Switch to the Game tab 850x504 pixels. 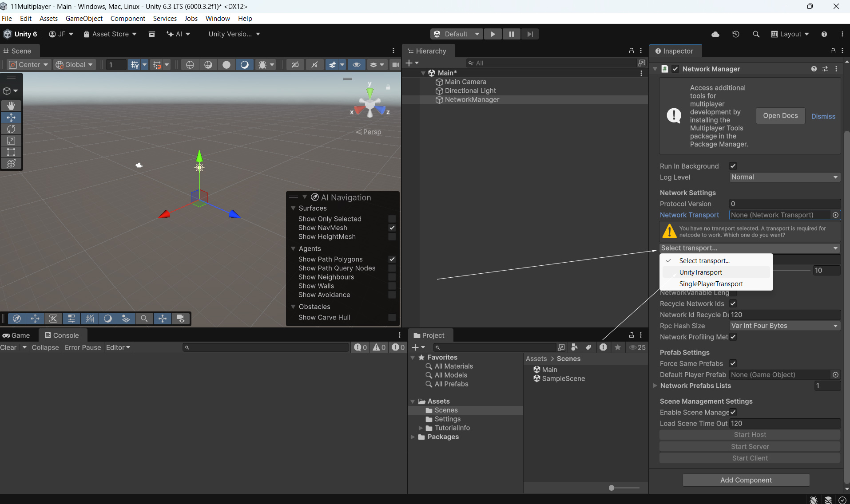(17, 335)
